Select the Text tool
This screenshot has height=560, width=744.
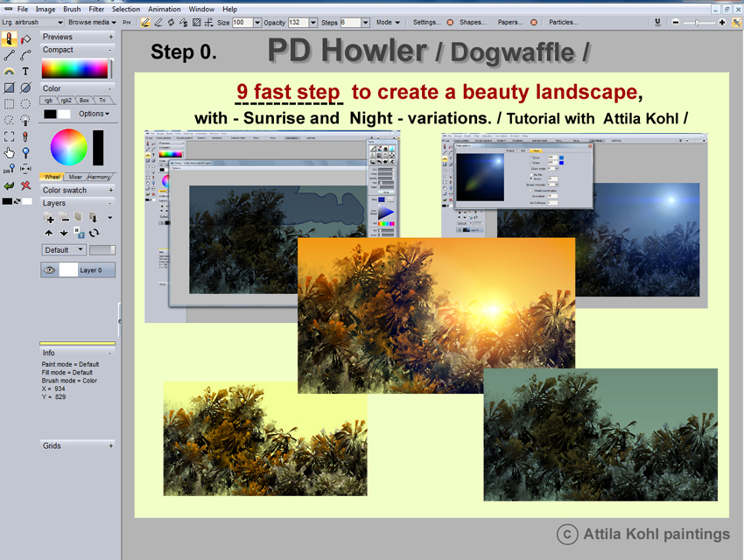pyautogui.click(x=25, y=72)
